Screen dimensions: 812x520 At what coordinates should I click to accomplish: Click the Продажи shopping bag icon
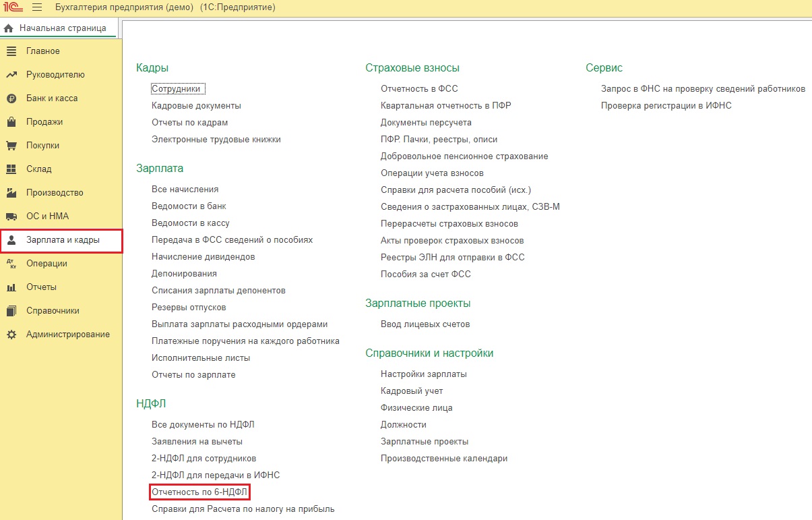(11, 122)
